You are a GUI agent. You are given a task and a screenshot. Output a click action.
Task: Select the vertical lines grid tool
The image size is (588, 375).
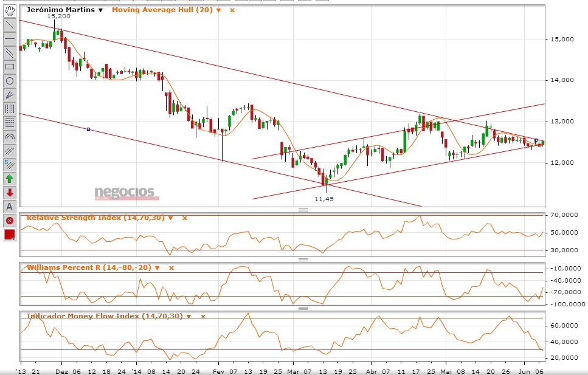[10, 109]
